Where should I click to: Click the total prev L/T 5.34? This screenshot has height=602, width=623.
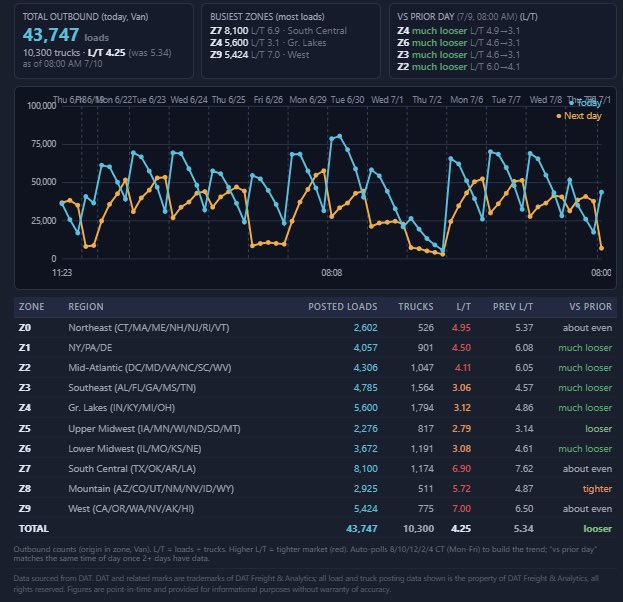pos(524,529)
